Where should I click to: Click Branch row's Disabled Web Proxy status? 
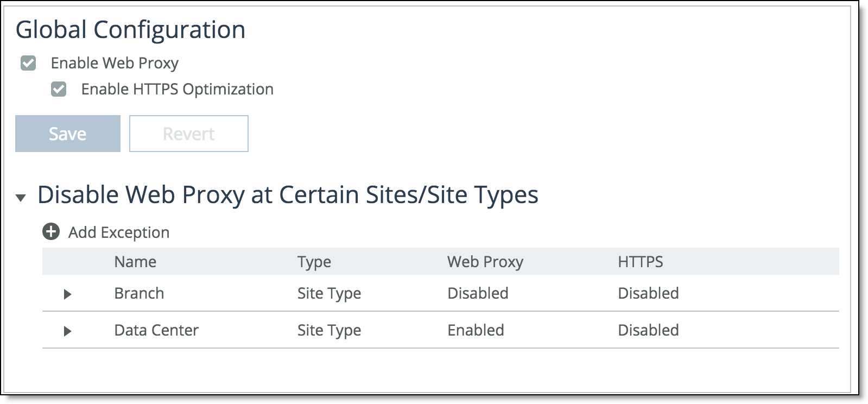point(478,293)
